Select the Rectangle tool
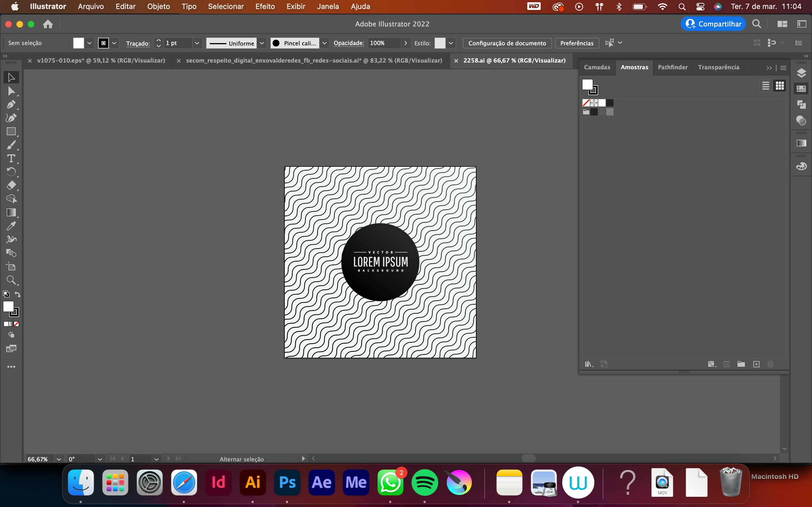Image resolution: width=812 pixels, height=507 pixels. pos(11,132)
